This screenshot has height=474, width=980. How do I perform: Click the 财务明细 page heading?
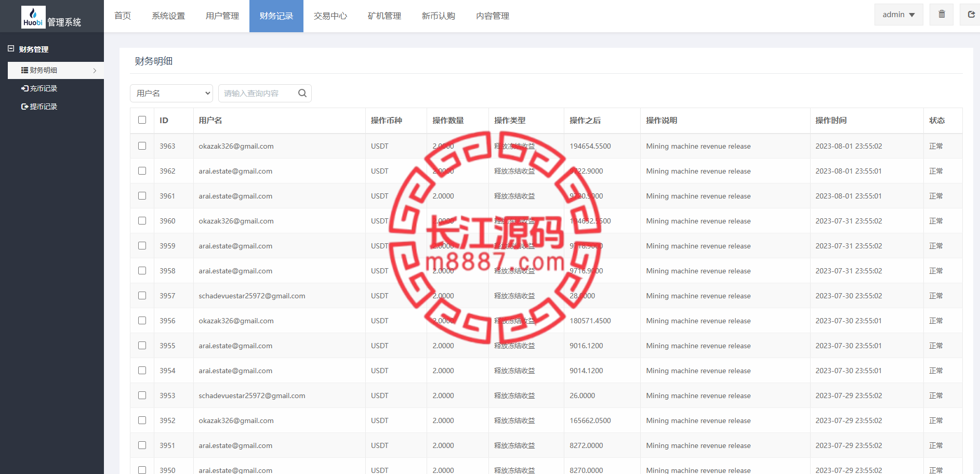[x=154, y=61]
